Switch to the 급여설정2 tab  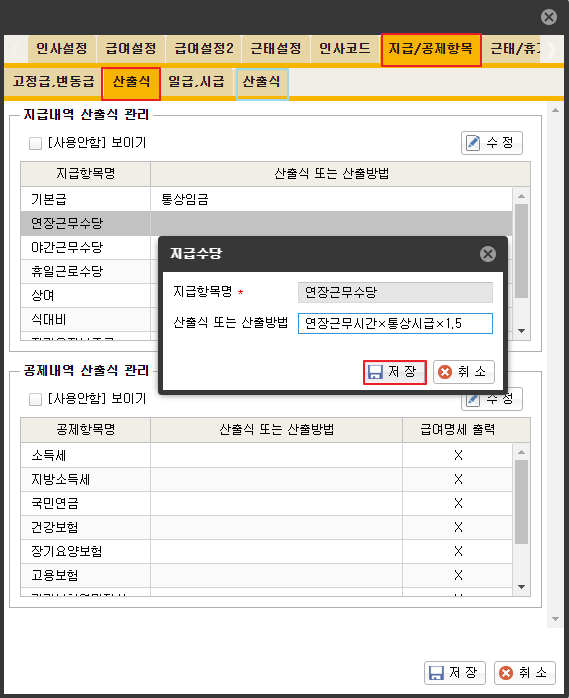203,49
